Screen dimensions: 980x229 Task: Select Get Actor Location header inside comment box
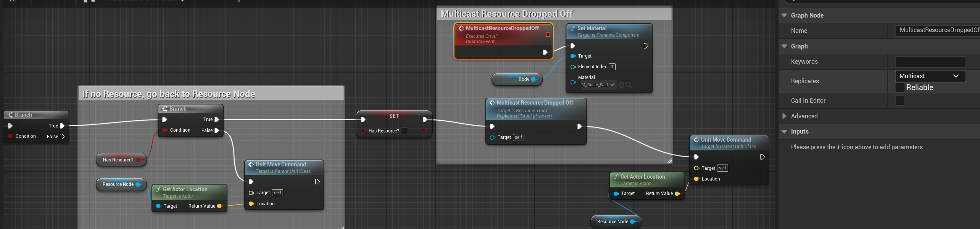point(189,192)
